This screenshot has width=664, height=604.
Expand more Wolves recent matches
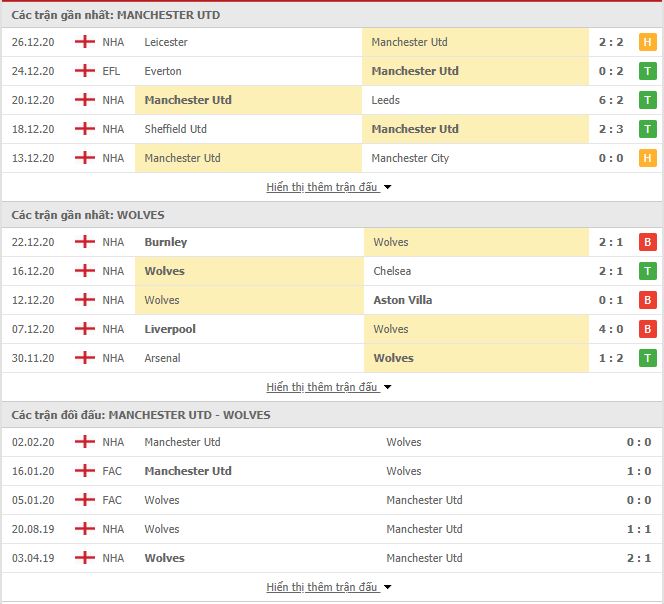[329, 387]
